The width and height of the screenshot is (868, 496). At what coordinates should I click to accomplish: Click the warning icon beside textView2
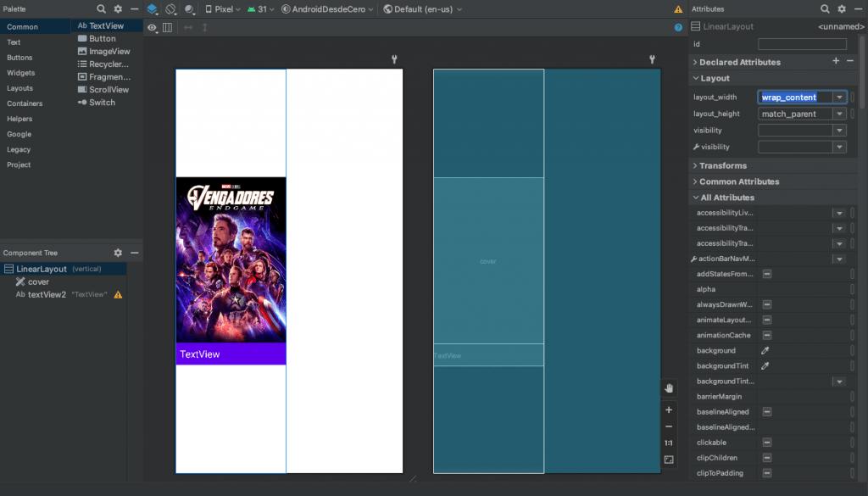118,295
